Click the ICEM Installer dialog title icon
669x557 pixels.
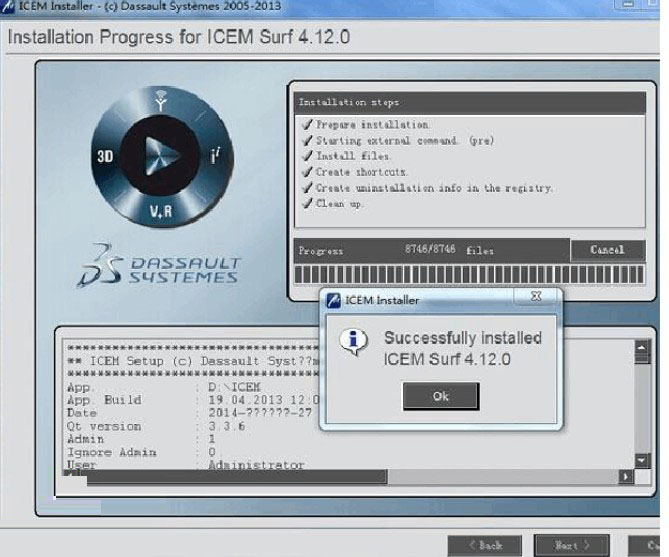coord(333,300)
